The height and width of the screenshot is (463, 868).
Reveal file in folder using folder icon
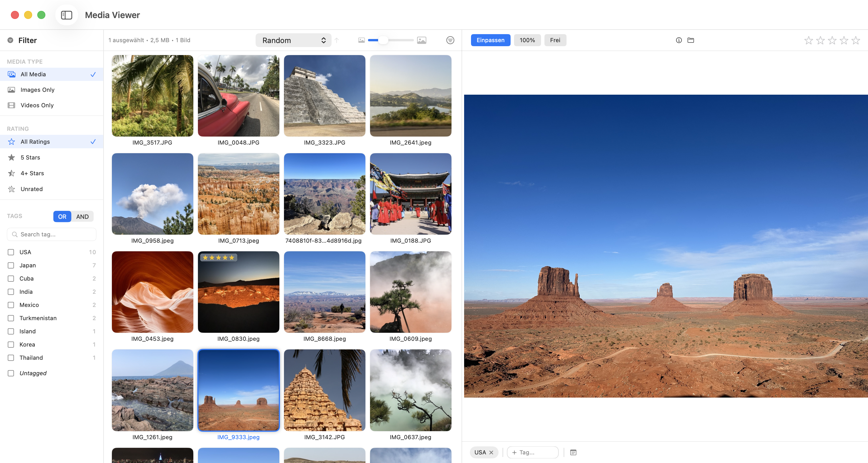tap(691, 40)
